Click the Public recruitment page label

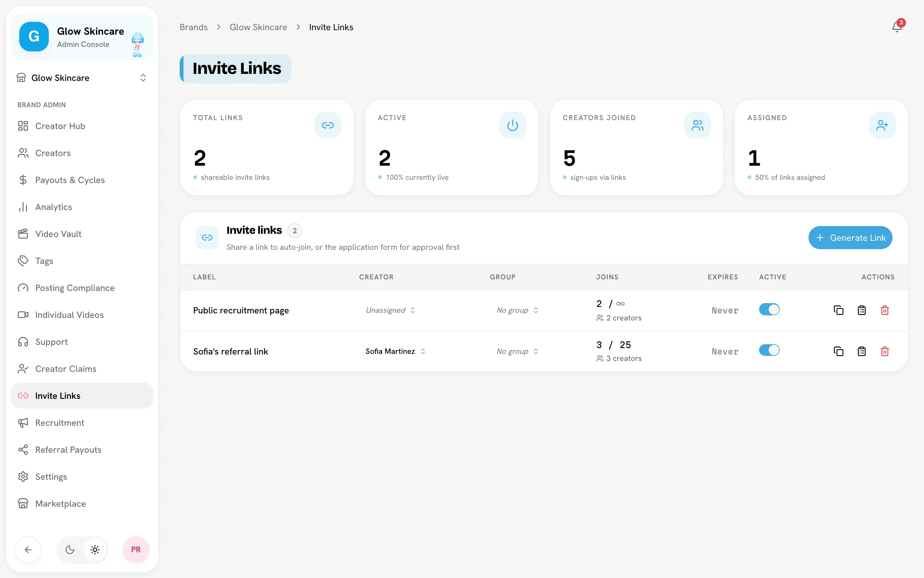click(241, 311)
